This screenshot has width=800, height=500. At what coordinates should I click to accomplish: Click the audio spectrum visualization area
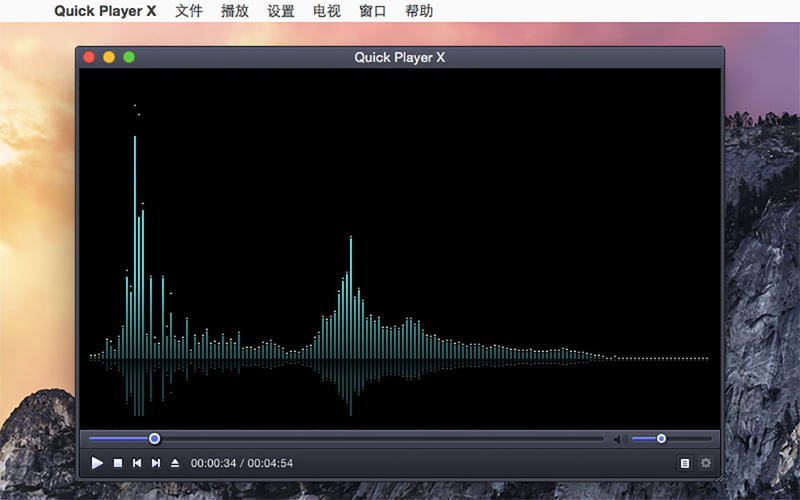[400, 250]
